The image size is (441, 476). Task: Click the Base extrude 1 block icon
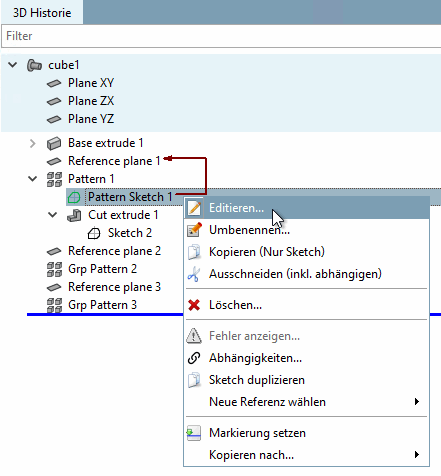click(54, 144)
